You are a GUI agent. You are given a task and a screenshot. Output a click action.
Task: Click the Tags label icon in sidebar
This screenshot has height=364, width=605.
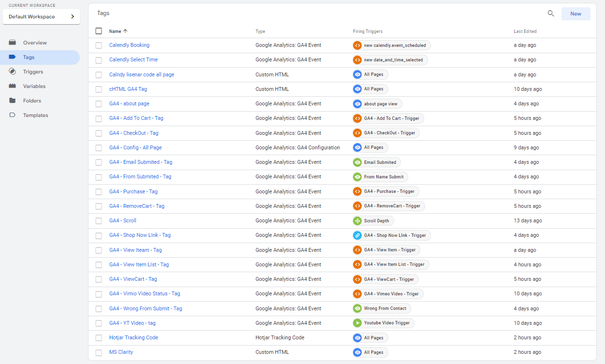pyautogui.click(x=13, y=57)
